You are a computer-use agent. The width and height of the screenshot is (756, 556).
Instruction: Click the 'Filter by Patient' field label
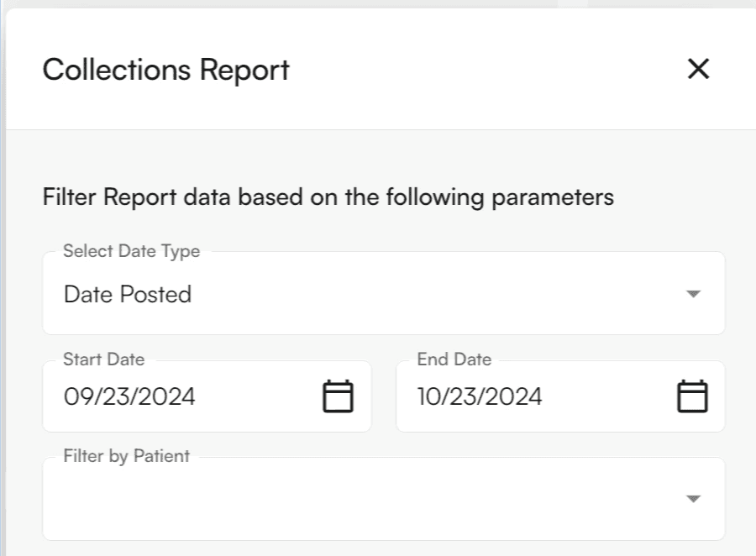coord(126,456)
